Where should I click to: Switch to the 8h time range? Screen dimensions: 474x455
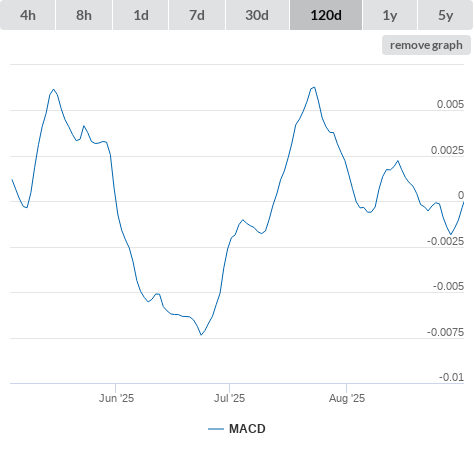click(x=84, y=15)
